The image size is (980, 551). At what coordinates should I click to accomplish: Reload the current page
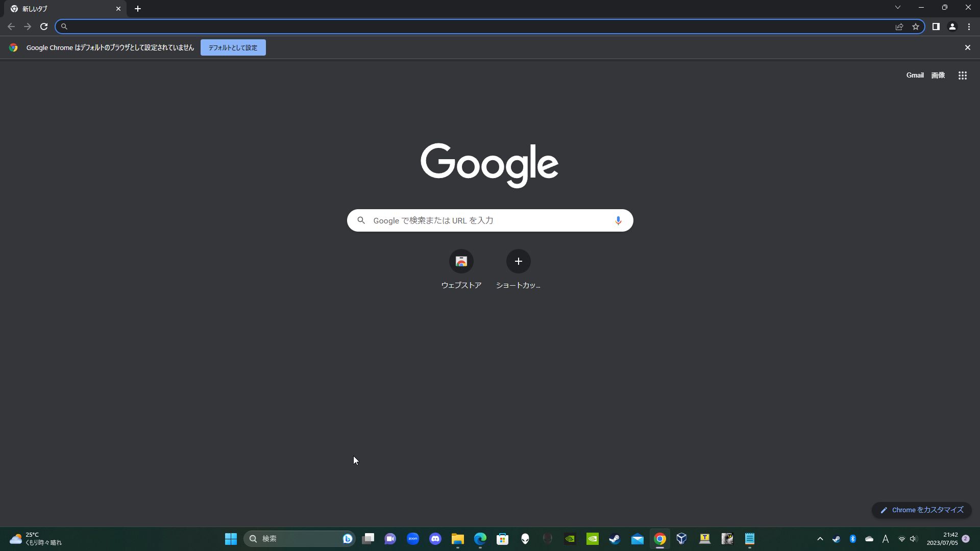point(44,27)
